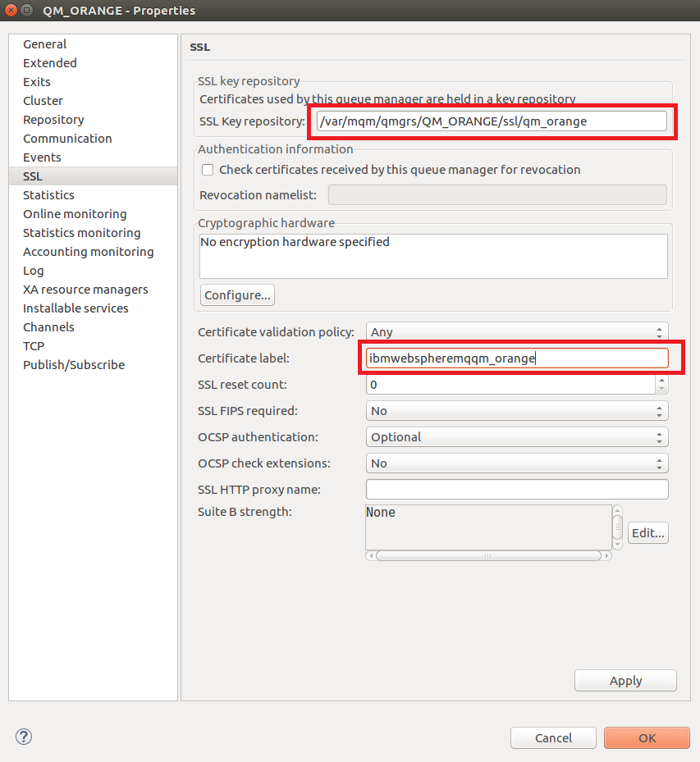Click the help question mark icon
The height and width of the screenshot is (762, 700).
[x=24, y=737]
